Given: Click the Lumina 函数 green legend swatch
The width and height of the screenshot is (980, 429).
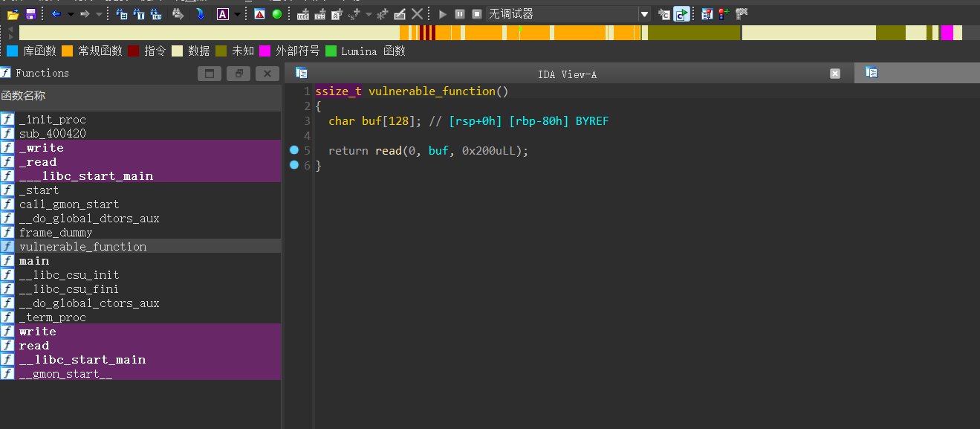Looking at the screenshot, I should (331, 51).
